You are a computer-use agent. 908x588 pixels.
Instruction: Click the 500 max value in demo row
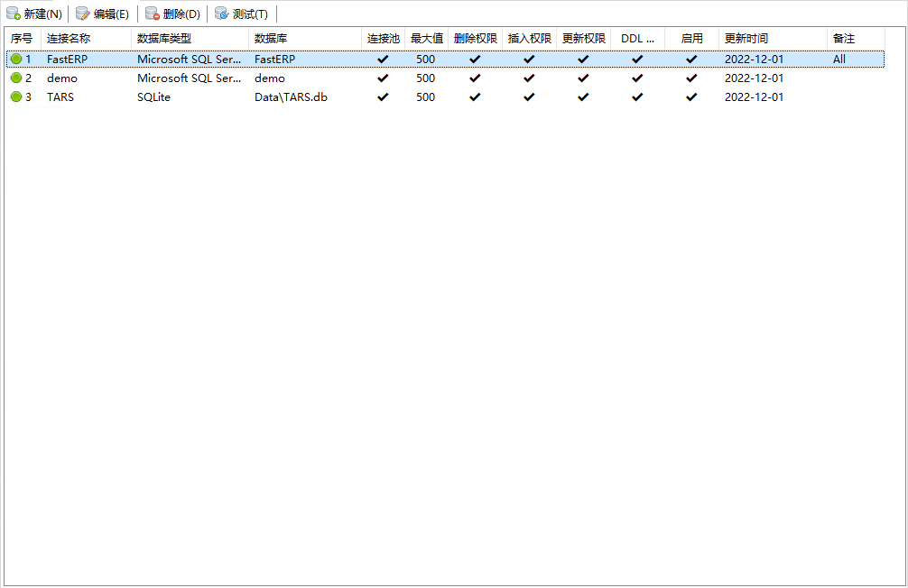[x=426, y=78]
